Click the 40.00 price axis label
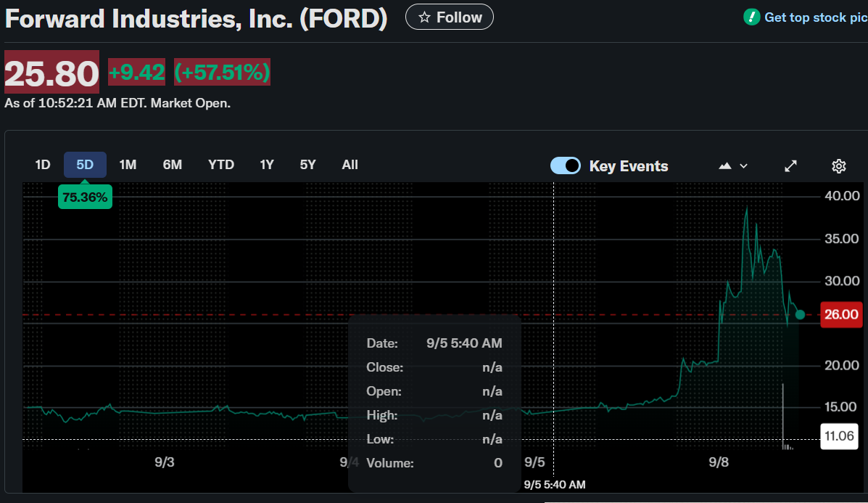Screen dimensions: 868x503 tap(842, 196)
